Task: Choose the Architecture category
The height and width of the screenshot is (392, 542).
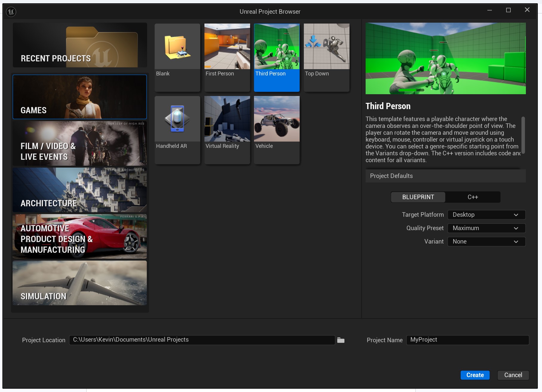Action: (x=80, y=190)
